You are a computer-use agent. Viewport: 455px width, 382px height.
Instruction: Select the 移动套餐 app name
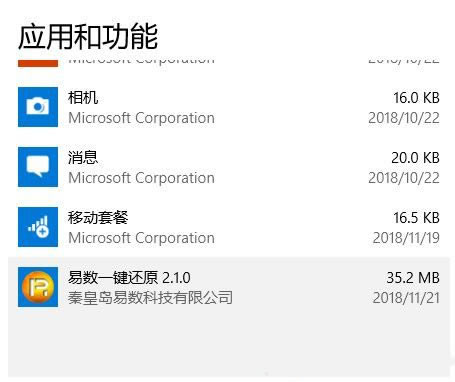click(98, 218)
